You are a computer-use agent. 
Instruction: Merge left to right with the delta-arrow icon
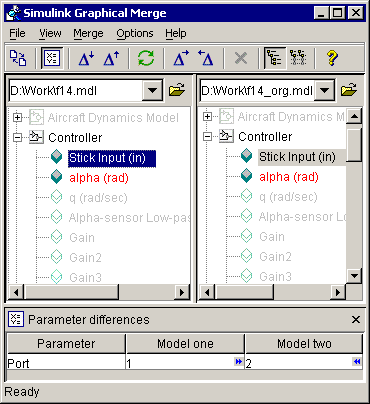click(x=181, y=58)
